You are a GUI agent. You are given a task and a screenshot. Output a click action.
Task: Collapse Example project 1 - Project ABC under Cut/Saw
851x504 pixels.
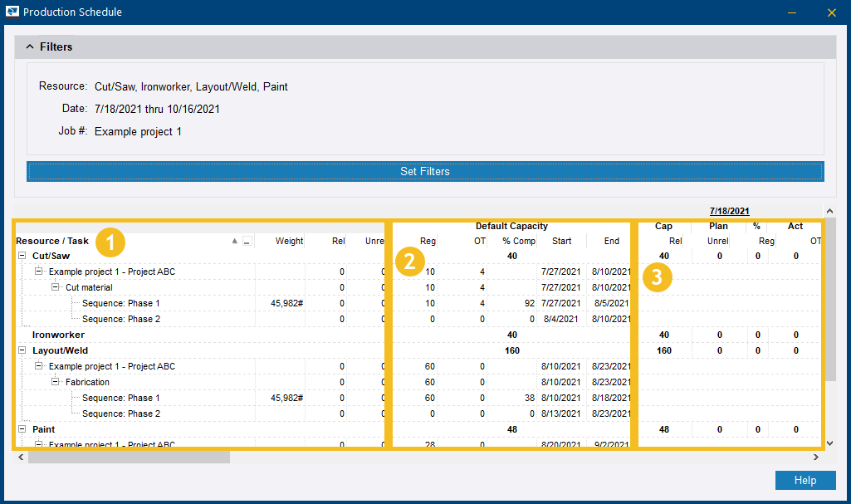37,272
